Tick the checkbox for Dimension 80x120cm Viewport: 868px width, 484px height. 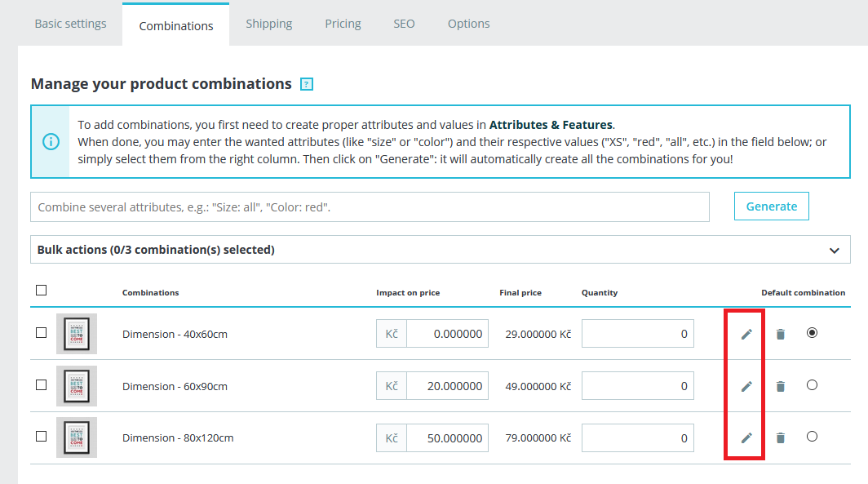coord(42,437)
